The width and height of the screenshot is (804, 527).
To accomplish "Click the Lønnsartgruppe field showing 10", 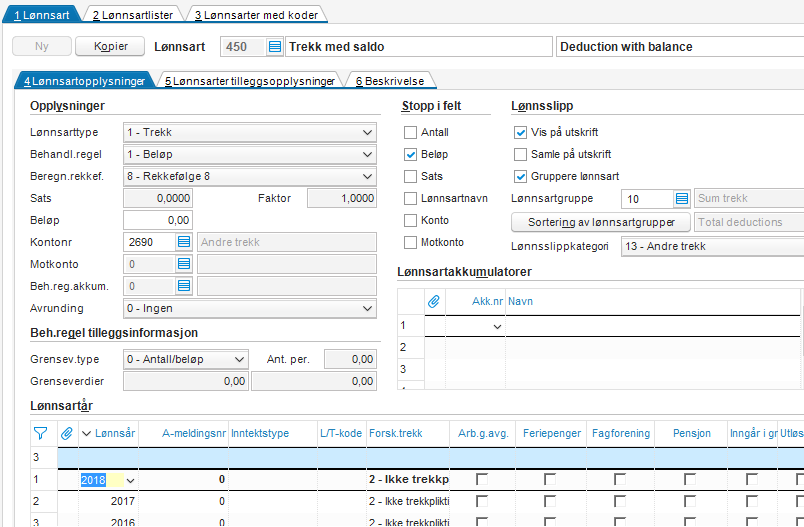I will pos(647,198).
